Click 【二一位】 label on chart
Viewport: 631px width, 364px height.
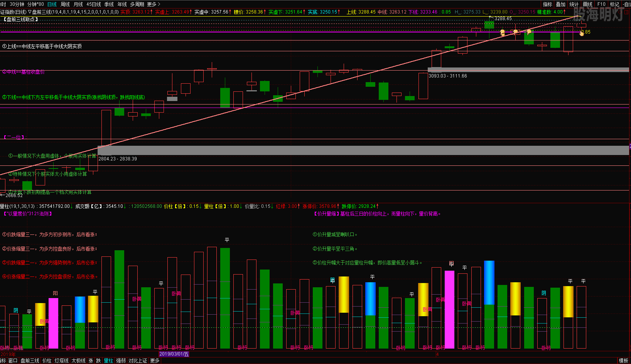(x=14, y=137)
